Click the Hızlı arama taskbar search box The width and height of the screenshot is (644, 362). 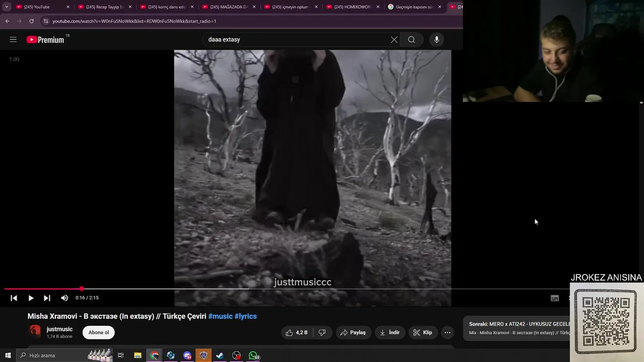click(x=64, y=355)
